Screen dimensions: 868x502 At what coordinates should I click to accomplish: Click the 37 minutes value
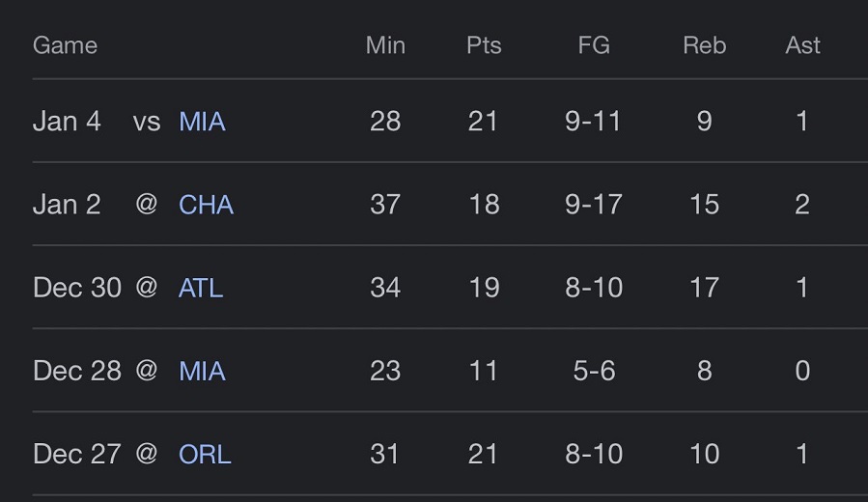point(385,205)
